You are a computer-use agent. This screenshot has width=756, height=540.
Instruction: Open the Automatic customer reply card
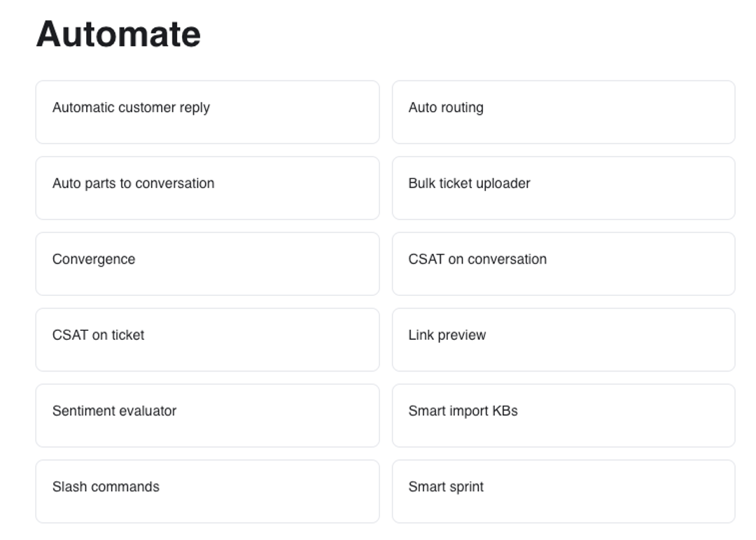207,112
